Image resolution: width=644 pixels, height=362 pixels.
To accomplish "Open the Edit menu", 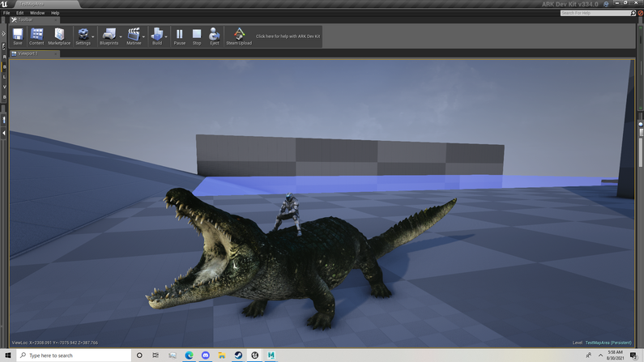I will click(x=19, y=13).
